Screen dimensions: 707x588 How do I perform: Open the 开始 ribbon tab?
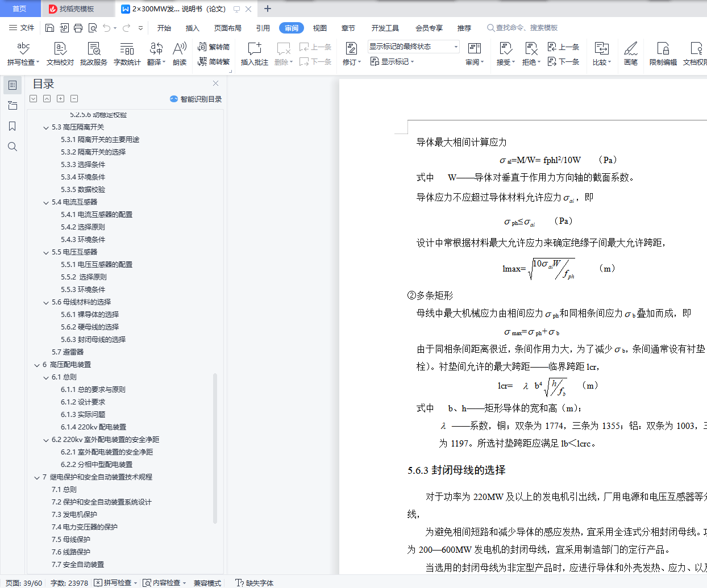click(x=164, y=28)
